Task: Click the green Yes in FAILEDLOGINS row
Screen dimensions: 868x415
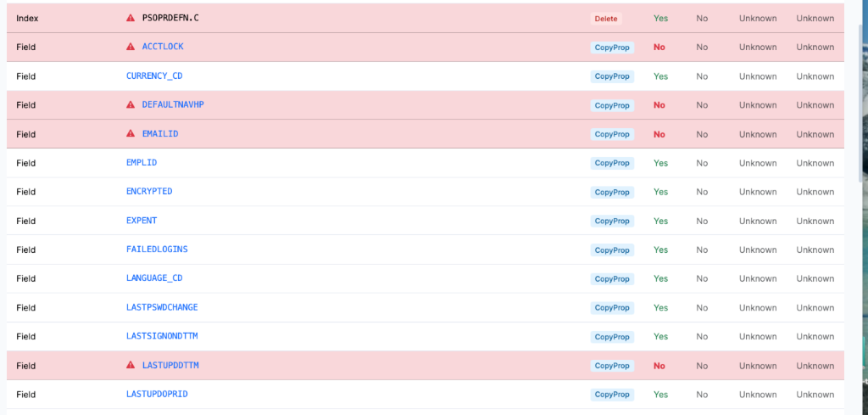Action: point(660,250)
